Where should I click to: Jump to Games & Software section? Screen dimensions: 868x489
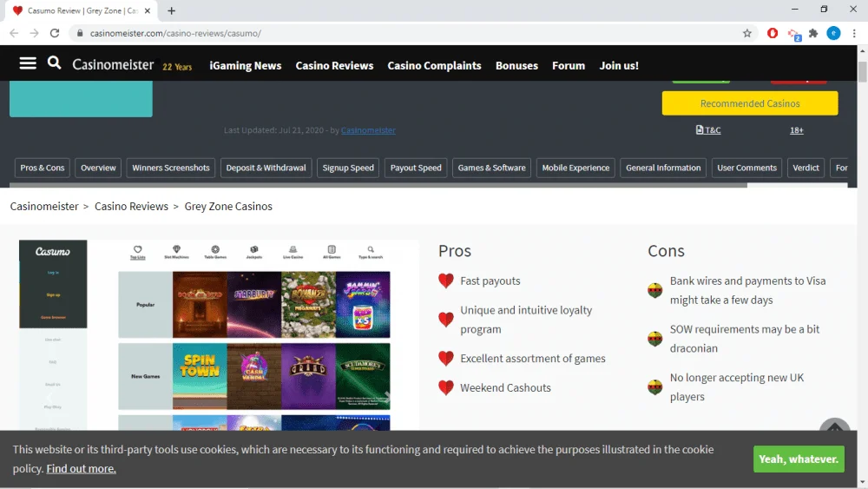click(491, 168)
